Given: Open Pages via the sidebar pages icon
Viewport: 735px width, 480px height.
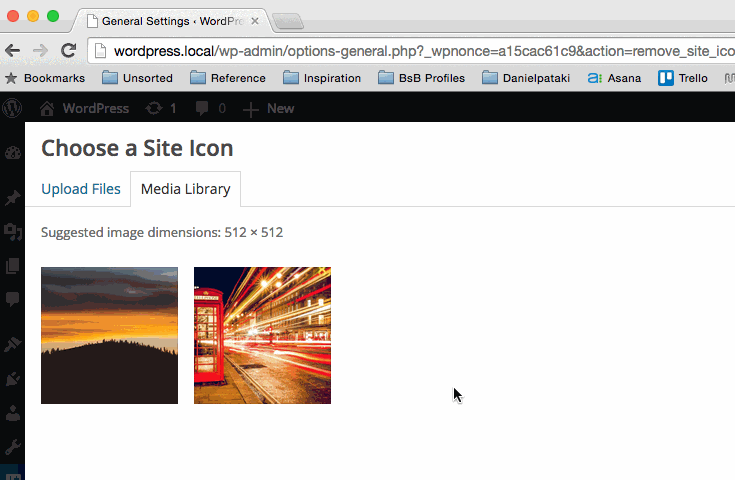Looking at the screenshot, I should 13,265.
